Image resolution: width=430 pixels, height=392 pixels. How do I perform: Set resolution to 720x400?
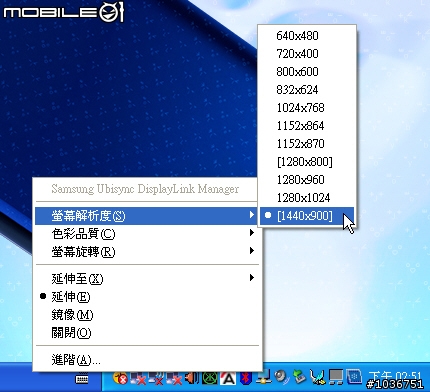tap(307, 54)
